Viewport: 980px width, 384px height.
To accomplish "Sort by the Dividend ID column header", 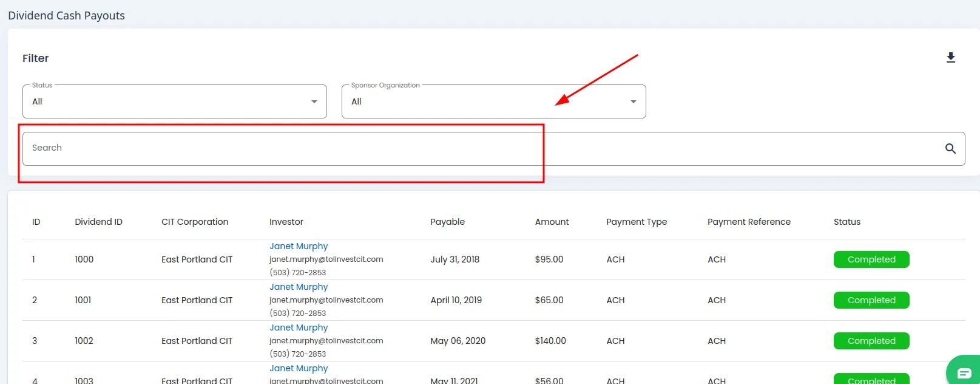I will 98,222.
